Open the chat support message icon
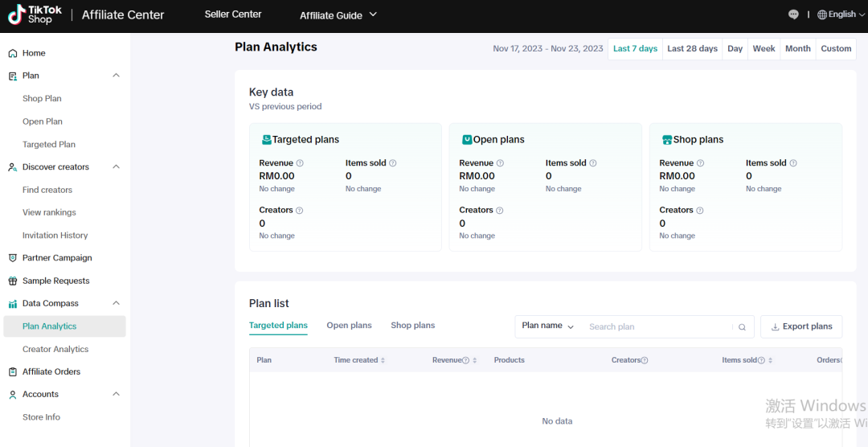868x447 pixels. coord(794,14)
